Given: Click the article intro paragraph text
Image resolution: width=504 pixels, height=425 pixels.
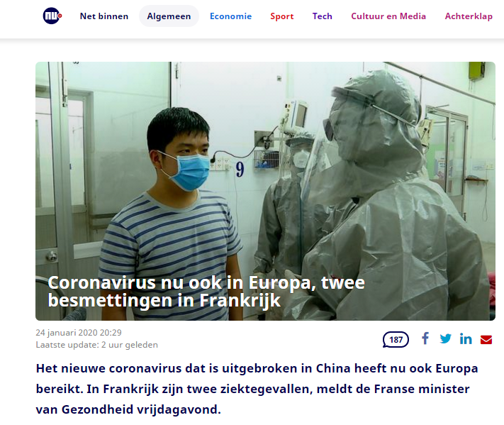Looking at the screenshot, I should pyautogui.click(x=257, y=389).
